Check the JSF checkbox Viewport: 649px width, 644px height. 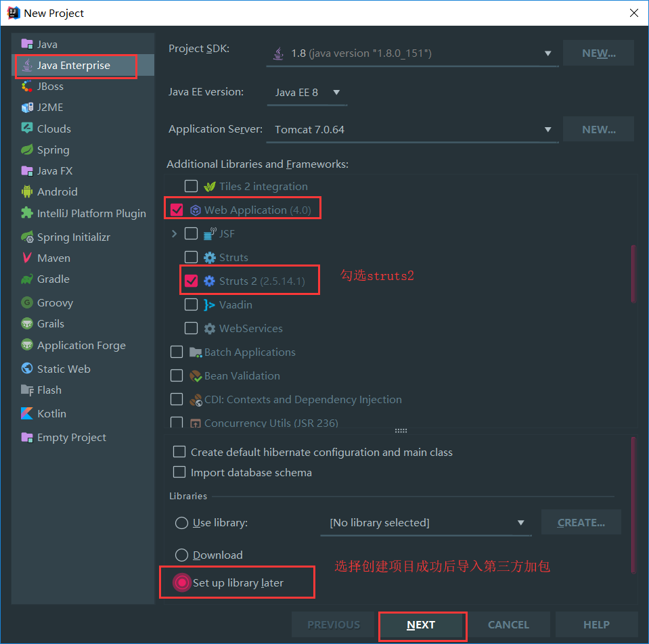click(191, 233)
